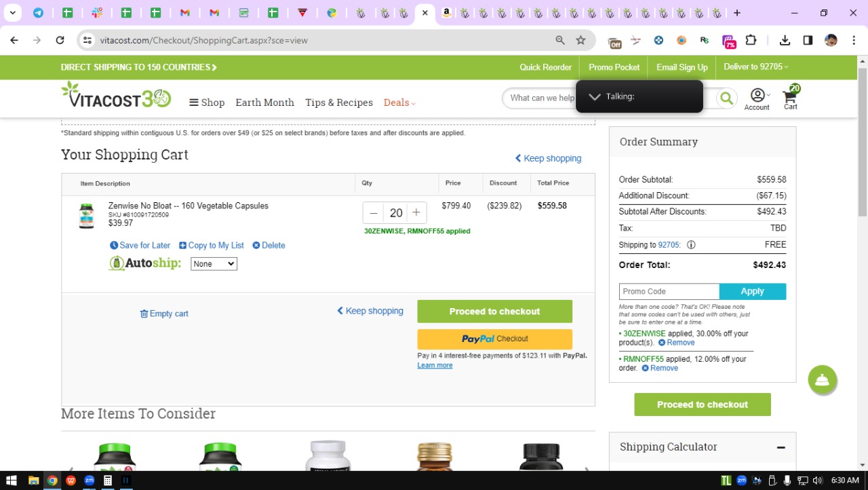The height and width of the screenshot is (490, 868).
Task: Open PayPal Learn more link
Action: coord(435,365)
